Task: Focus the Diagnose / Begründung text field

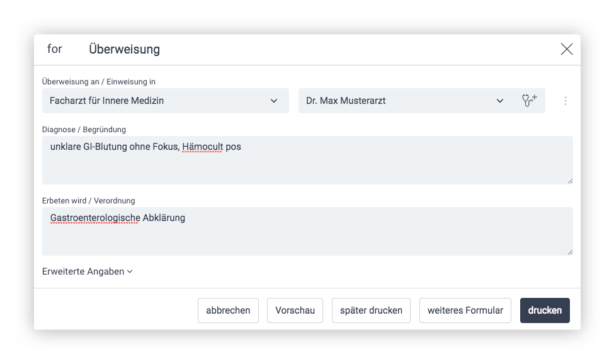Action: [307, 161]
